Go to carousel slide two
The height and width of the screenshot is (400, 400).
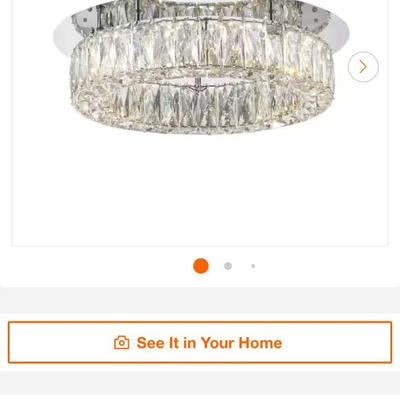[x=228, y=266]
